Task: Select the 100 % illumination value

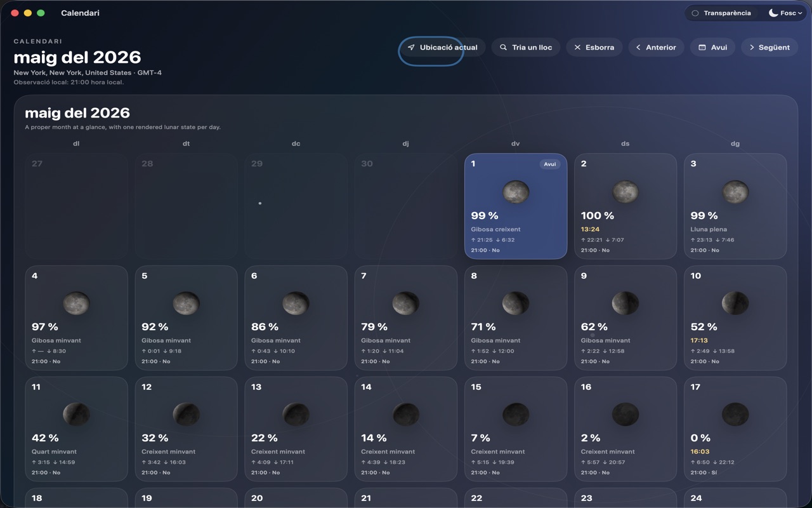Action: (x=598, y=215)
